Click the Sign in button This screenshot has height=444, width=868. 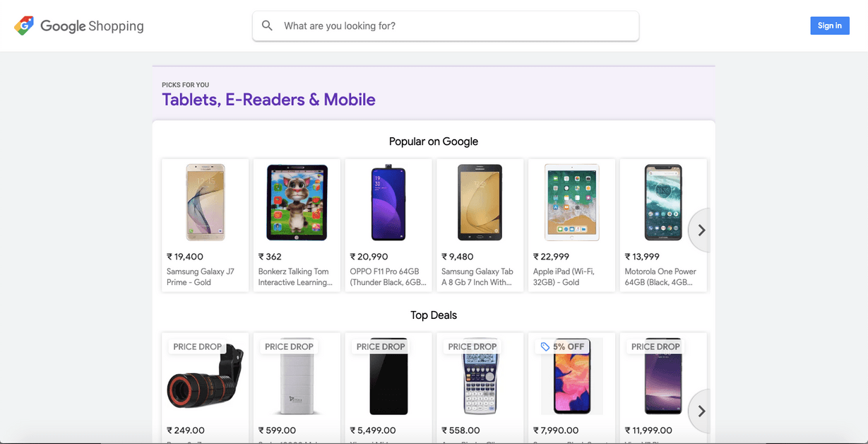point(829,25)
